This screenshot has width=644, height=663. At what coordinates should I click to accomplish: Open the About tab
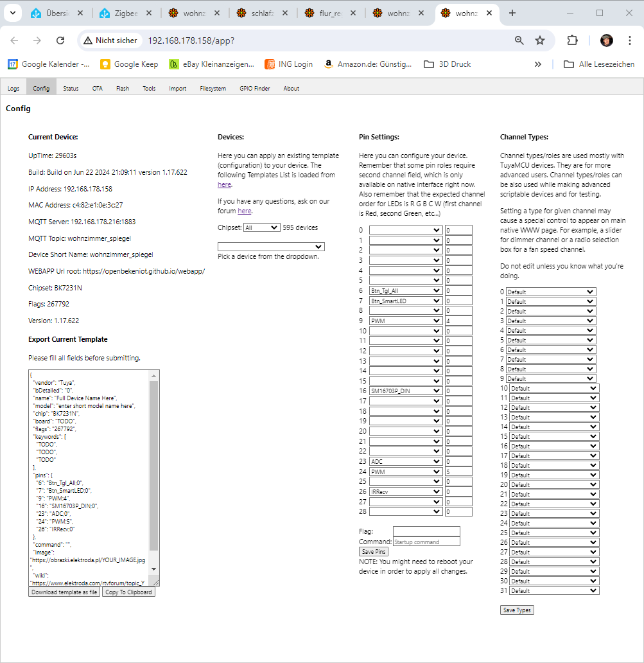click(292, 89)
